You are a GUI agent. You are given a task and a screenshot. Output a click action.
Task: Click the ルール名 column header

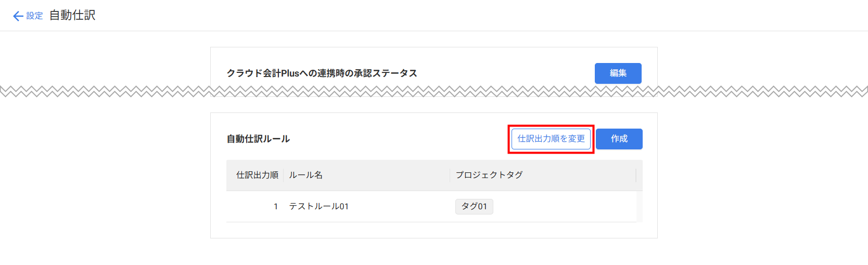pyautogui.click(x=305, y=175)
